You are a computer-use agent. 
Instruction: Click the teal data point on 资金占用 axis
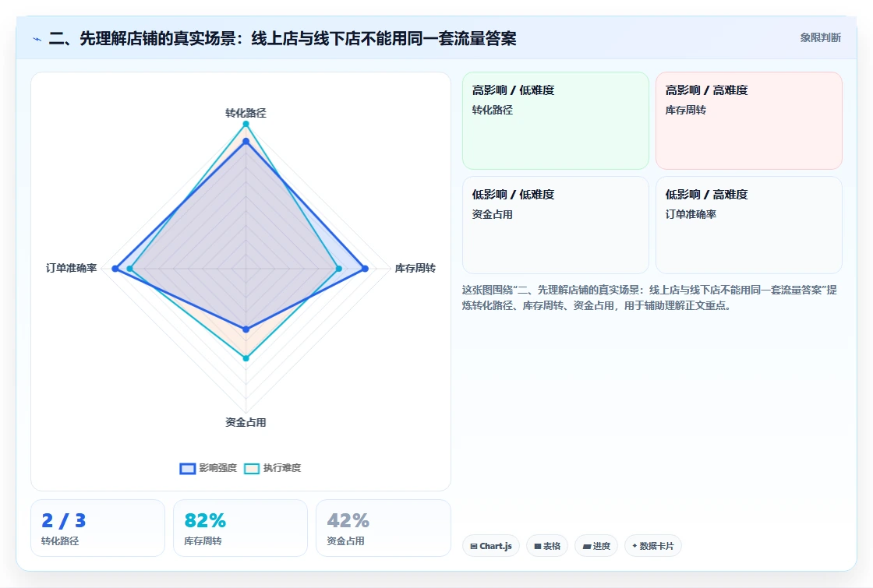pos(246,358)
